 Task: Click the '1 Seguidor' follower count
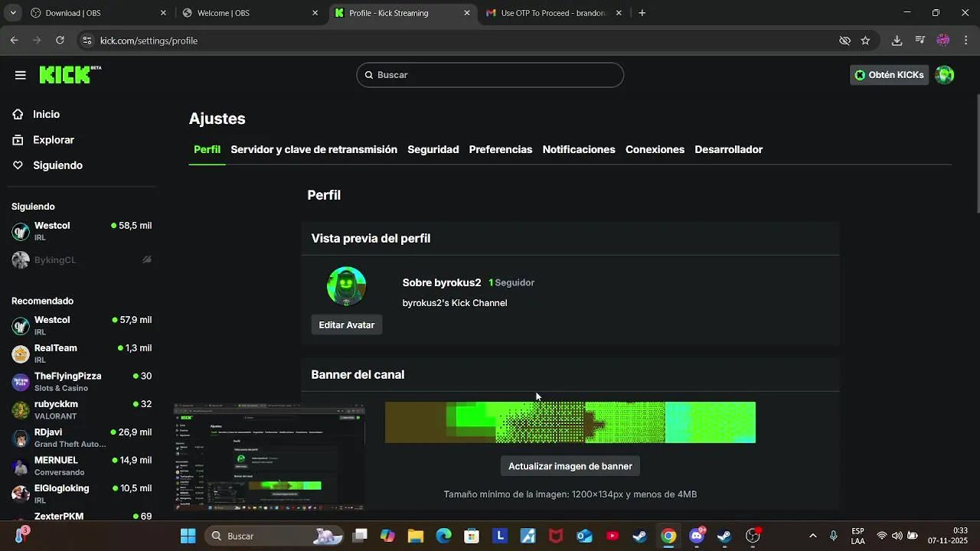511,282
